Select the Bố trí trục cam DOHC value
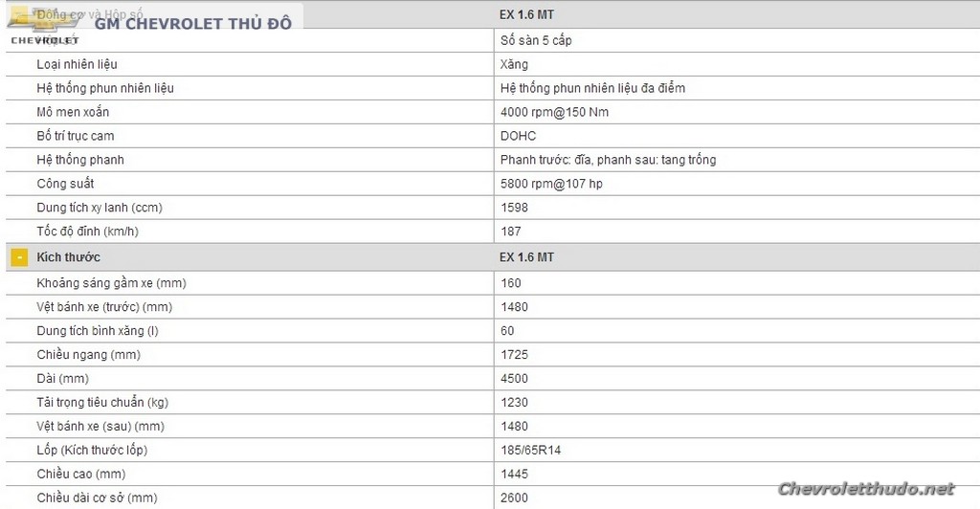This screenshot has height=509, width=980. coord(518,136)
